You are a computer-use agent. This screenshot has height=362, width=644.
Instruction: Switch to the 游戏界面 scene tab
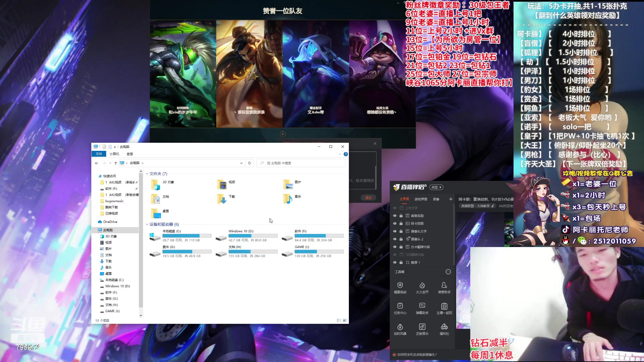point(421,199)
